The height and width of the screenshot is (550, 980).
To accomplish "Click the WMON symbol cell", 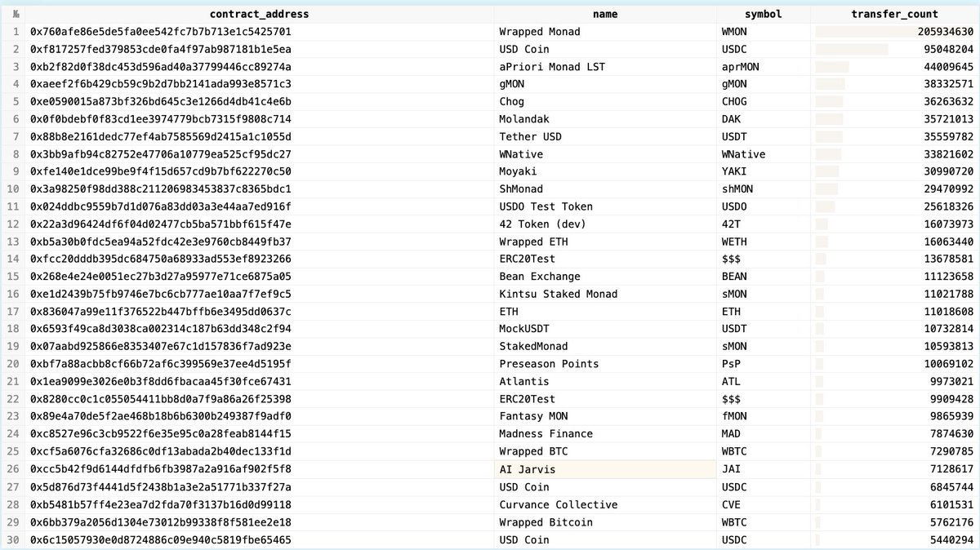I will click(x=764, y=32).
